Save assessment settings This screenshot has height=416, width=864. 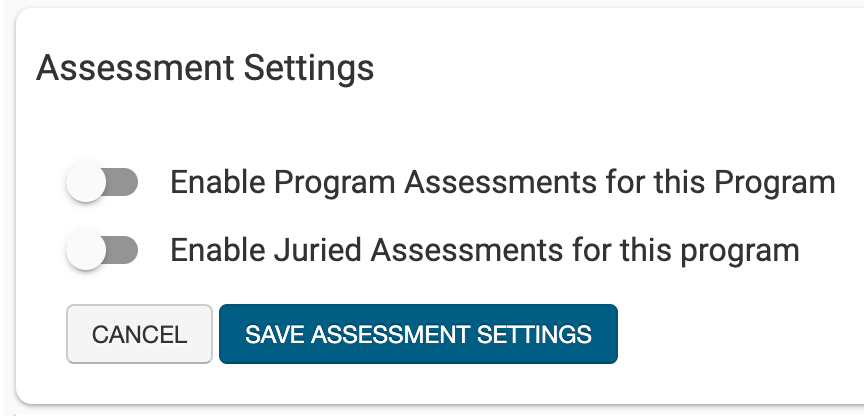pos(418,334)
